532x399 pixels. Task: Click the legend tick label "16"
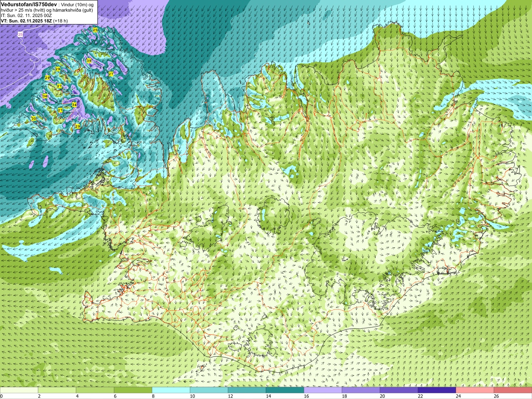pos(306,396)
